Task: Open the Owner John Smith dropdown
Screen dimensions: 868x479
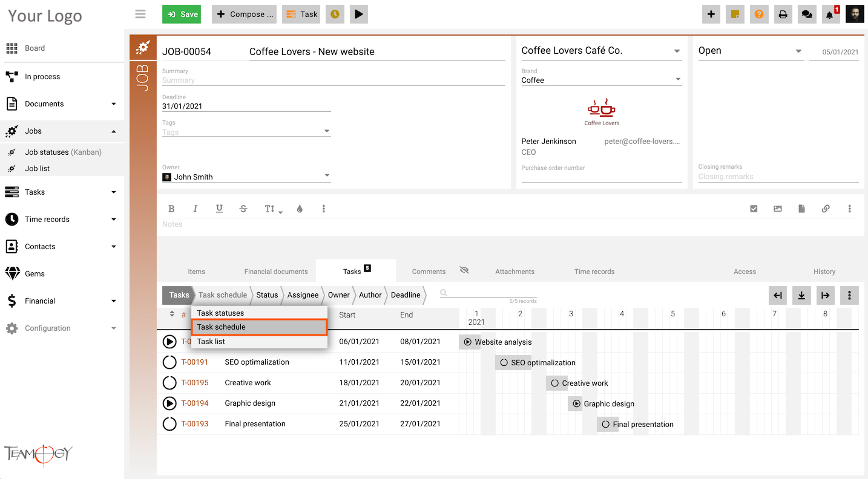Action: click(327, 175)
